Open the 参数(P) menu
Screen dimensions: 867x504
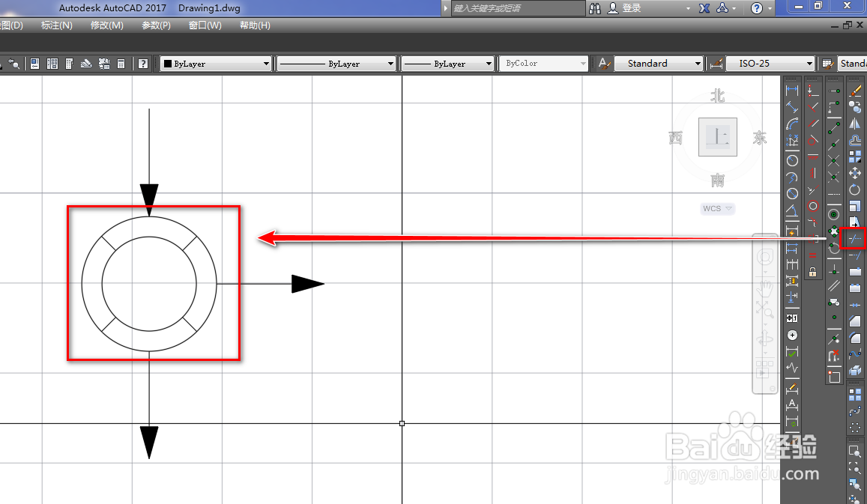pyautogui.click(x=156, y=25)
